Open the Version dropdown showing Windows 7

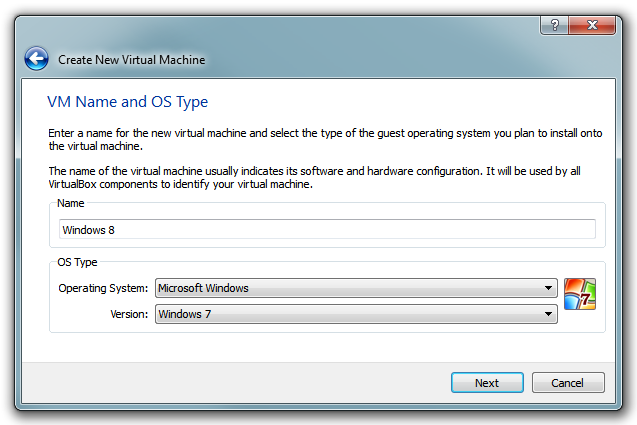point(356,314)
